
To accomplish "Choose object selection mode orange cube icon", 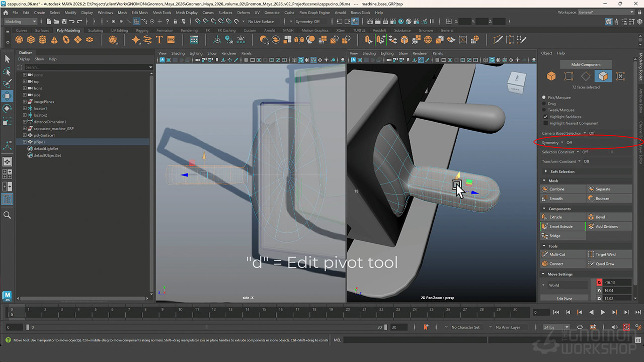I will pyautogui.click(x=551, y=76).
